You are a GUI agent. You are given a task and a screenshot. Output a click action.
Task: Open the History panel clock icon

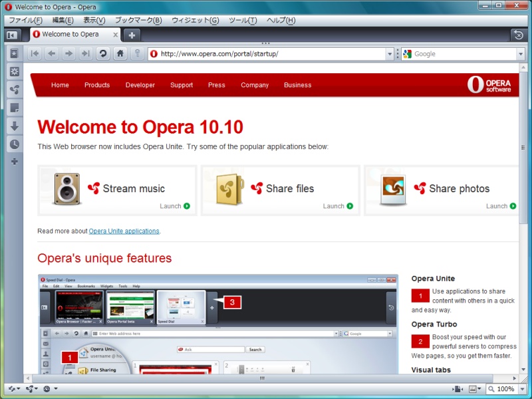(x=14, y=144)
